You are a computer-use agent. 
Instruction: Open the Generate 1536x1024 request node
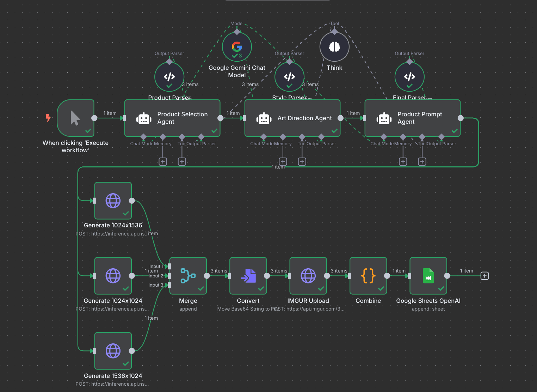[113, 351]
